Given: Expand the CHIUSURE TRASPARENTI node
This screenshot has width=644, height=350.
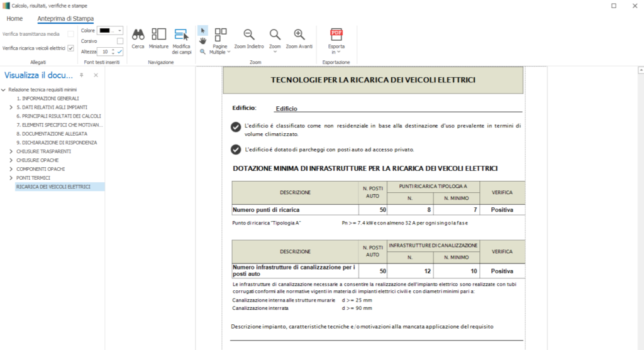Looking at the screenshot, I should click(x=11, y=151).
